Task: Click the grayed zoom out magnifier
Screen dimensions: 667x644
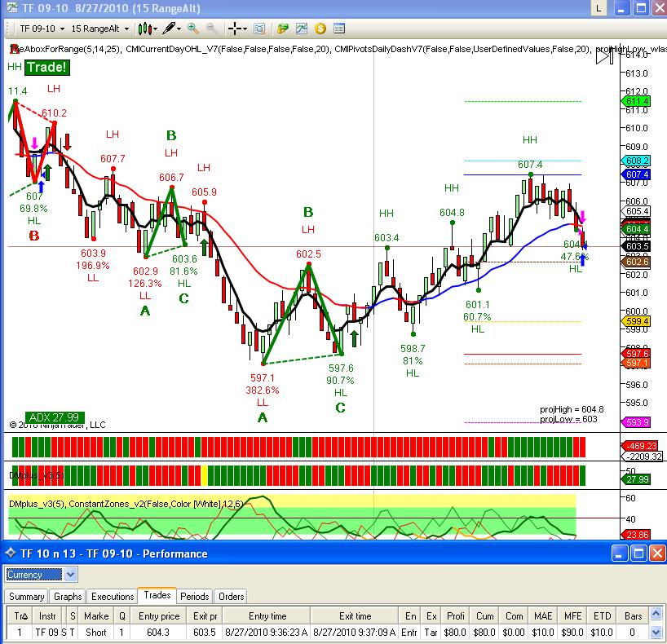Action: [x=211, y=29]
